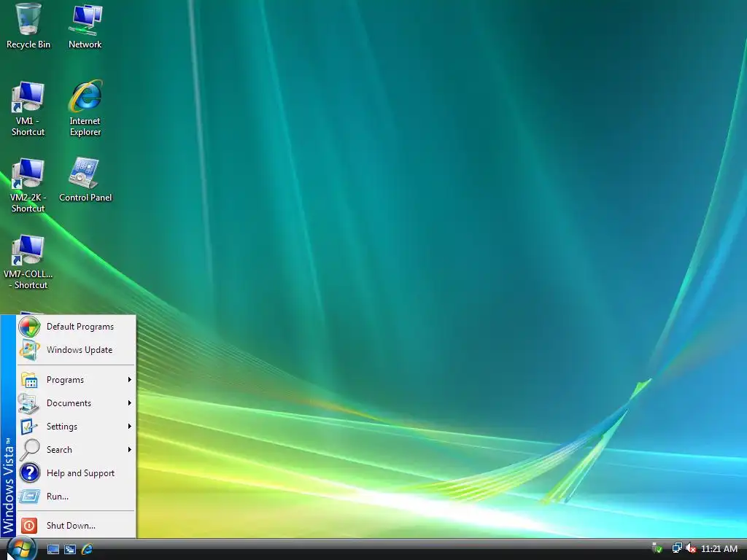Open the Search menu entry

[x=76, y=450]
